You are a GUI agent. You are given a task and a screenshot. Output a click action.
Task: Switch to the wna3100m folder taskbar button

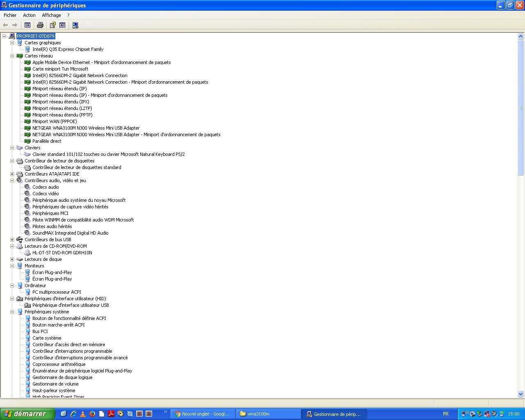click(268, 414)
